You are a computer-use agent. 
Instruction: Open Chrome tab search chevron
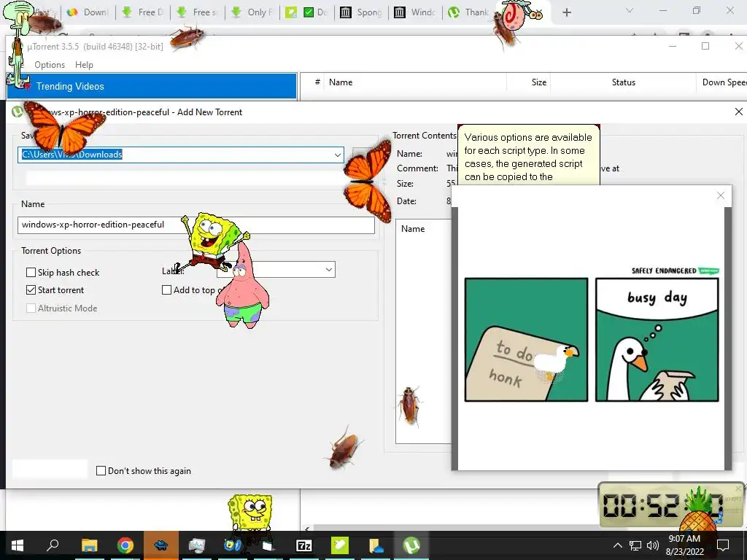[x=630, y=10]
